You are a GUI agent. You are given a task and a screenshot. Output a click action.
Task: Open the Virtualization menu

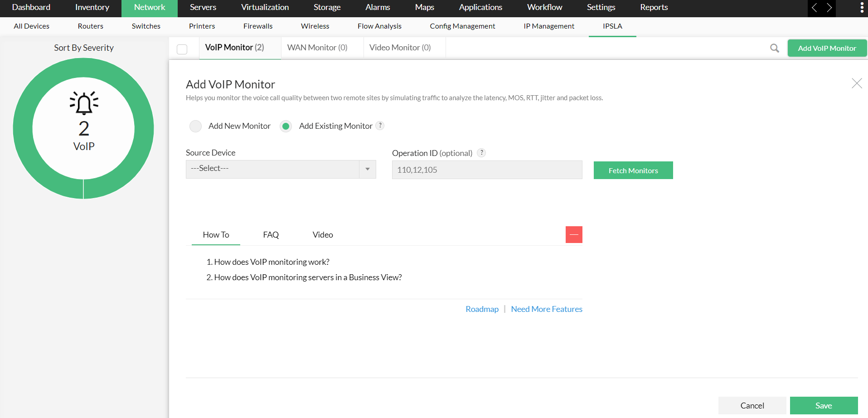pyautogui.click(x=265, y=7)
